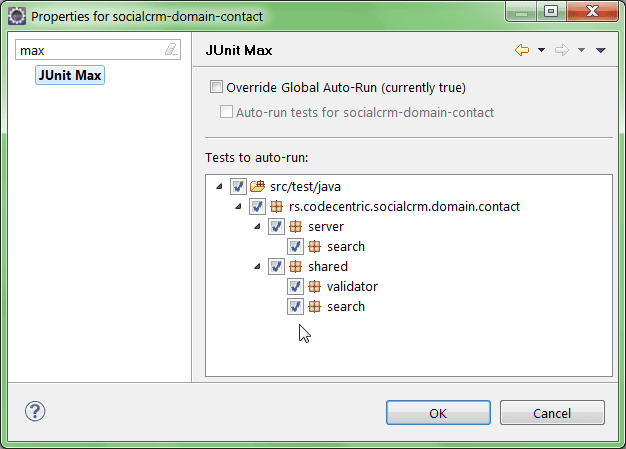
Task: Collapse the shared package node
Action: (258, 267)
